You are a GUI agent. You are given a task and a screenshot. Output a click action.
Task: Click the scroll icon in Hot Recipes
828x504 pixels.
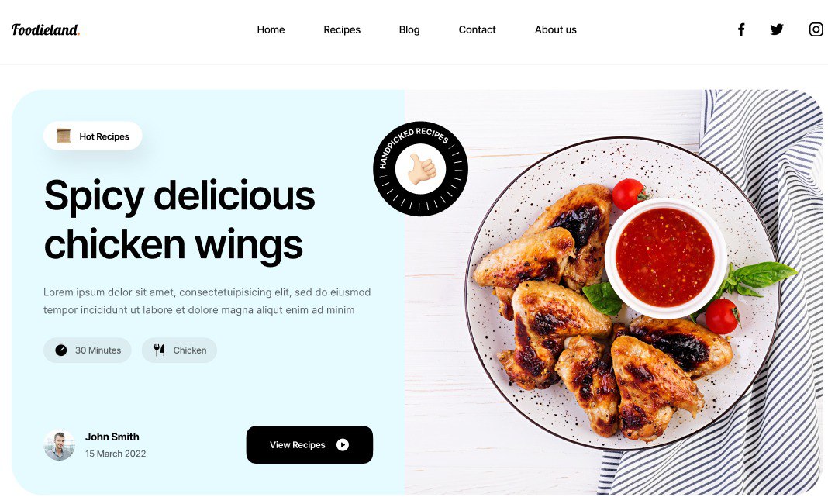point(64,136)
